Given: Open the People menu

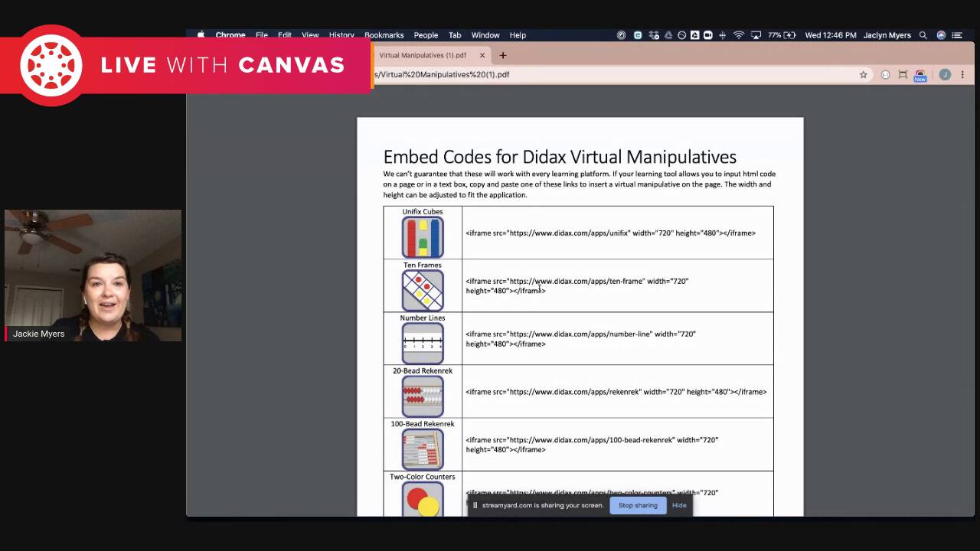Looking at the screenshot, I should point(426,35).
